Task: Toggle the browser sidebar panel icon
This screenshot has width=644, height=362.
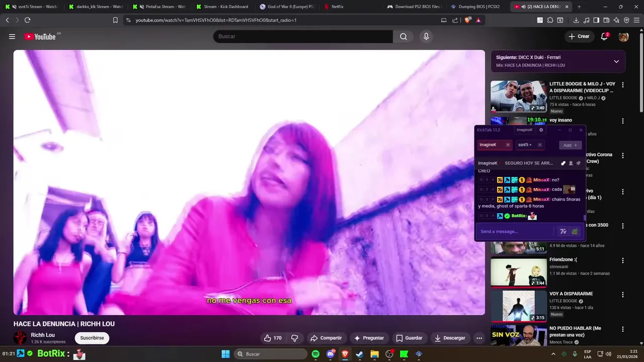Action: (x=596, y=20)
